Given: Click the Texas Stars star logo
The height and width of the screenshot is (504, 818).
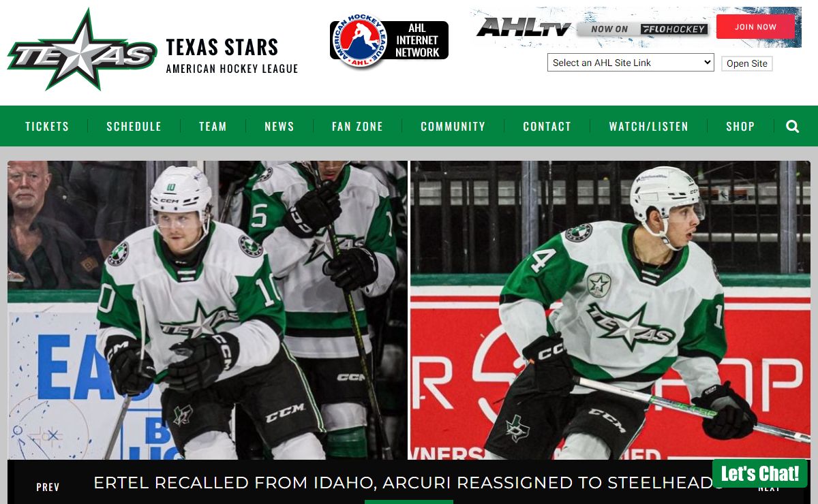Looking at the screenshot, I should 82,50.
